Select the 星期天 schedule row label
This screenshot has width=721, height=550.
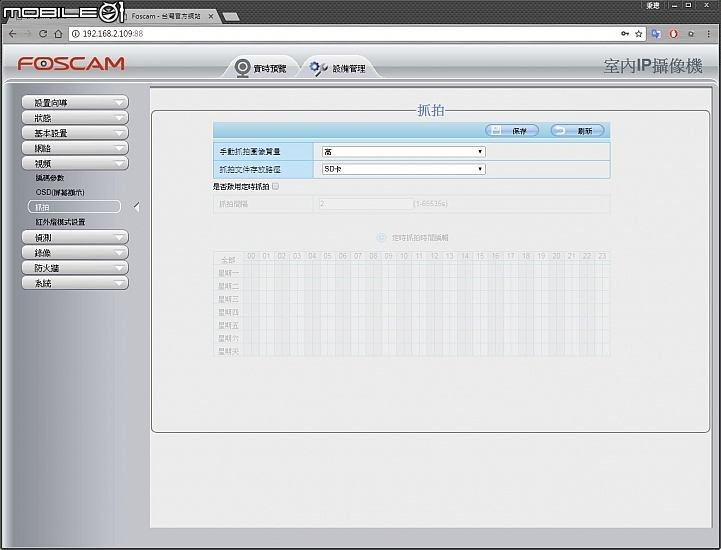coord(228,351)
